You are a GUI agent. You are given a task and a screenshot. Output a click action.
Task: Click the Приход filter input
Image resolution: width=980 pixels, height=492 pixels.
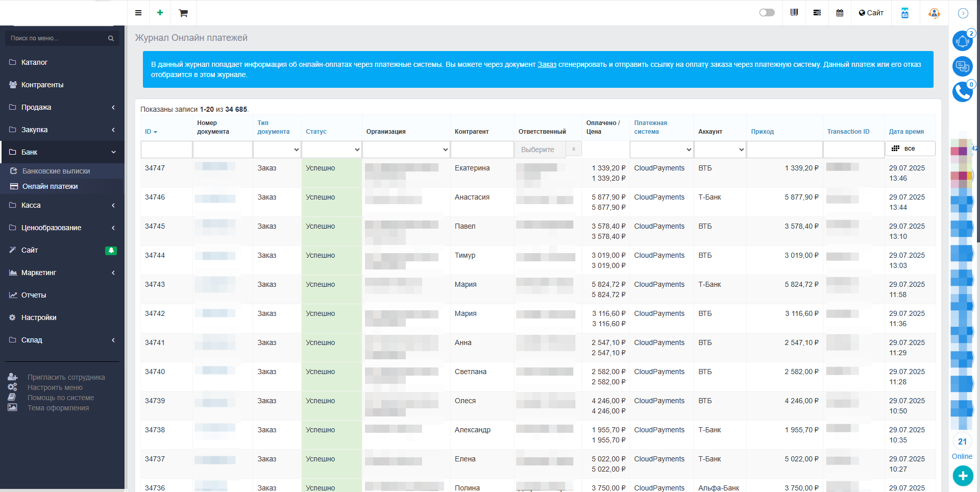tap(785, 150)
